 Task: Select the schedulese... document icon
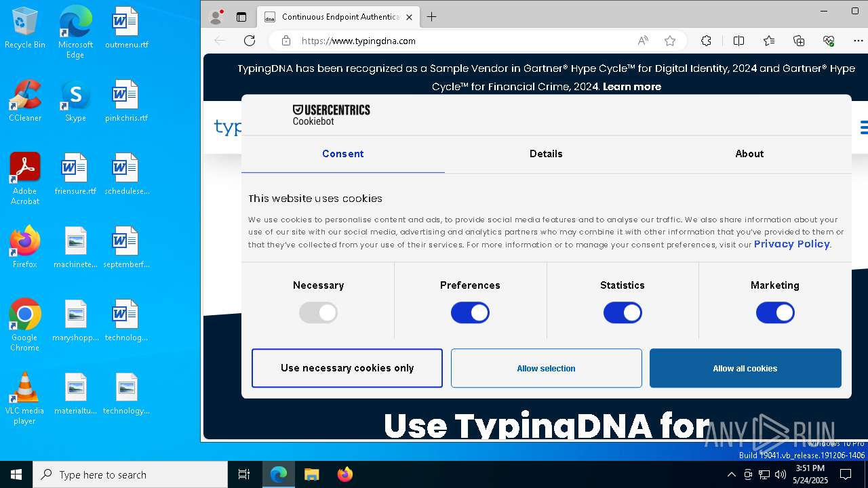[x=126, y=175]
